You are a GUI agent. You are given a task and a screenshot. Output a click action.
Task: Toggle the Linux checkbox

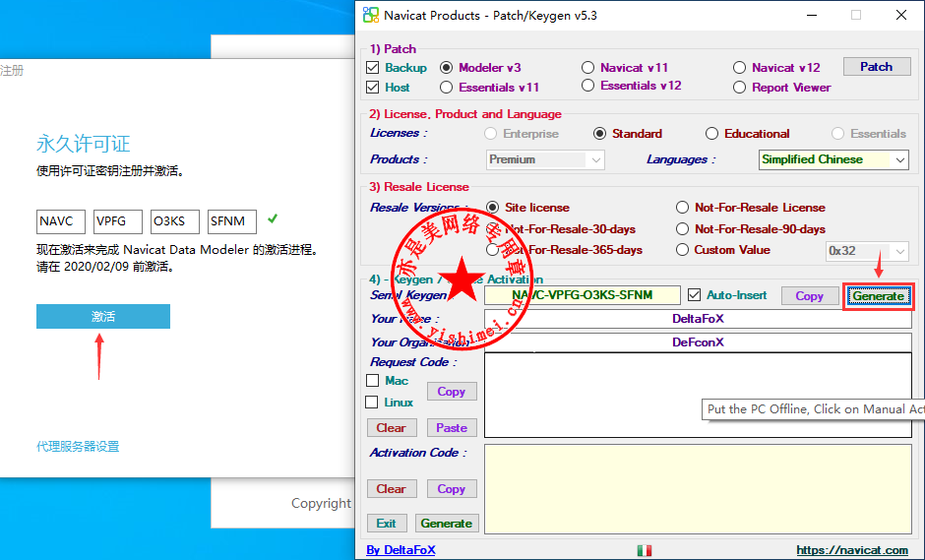pos(372,403)
